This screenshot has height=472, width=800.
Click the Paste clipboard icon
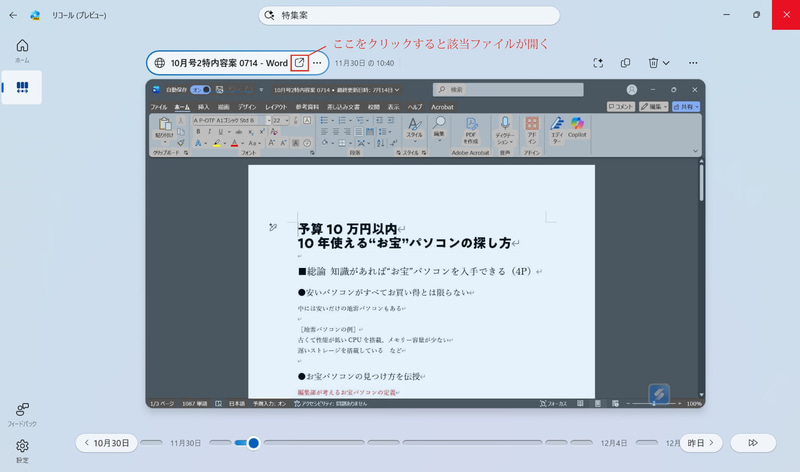(164, 124)
